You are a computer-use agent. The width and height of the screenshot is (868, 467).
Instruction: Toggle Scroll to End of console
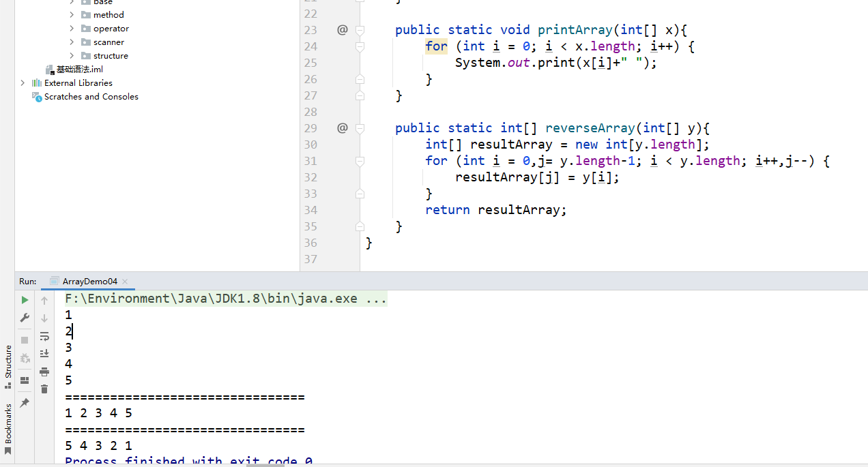(44, 353)
